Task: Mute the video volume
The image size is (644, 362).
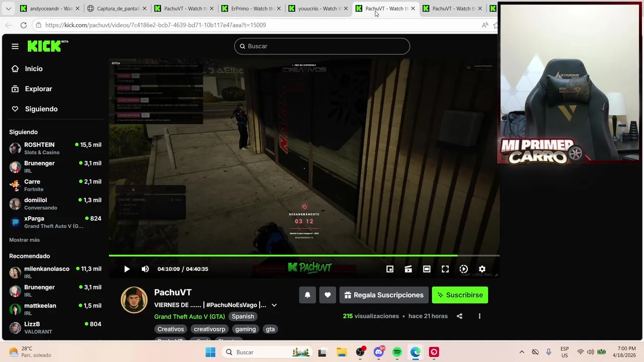Action: click(x=145, y=269)
